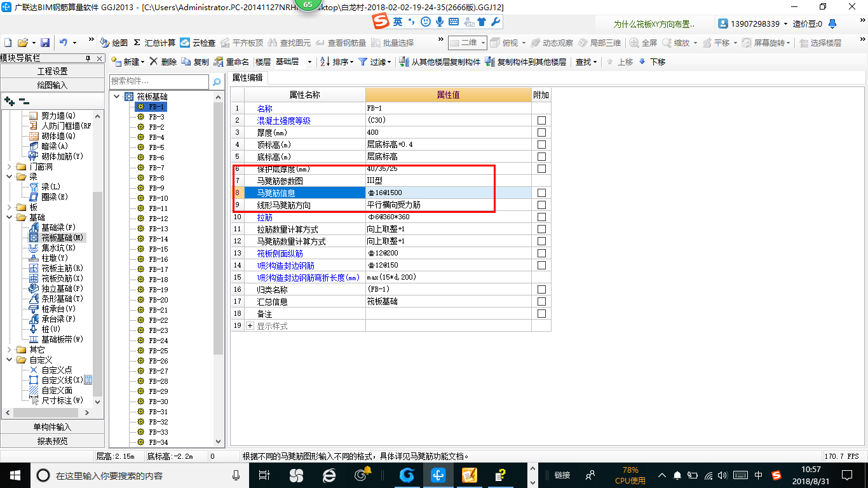Click the open folder icon
The image size is (868, 488).
(22, 43)
